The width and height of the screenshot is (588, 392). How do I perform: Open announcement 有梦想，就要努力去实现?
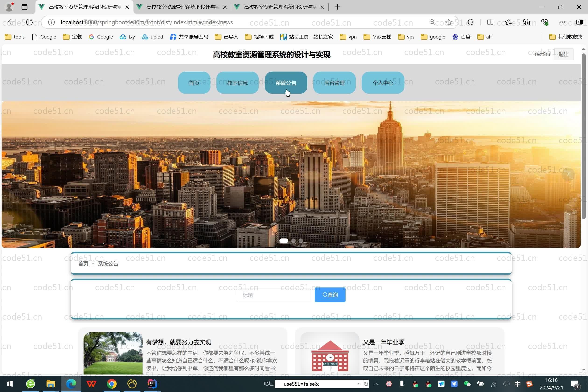click(x=178, y=342)
